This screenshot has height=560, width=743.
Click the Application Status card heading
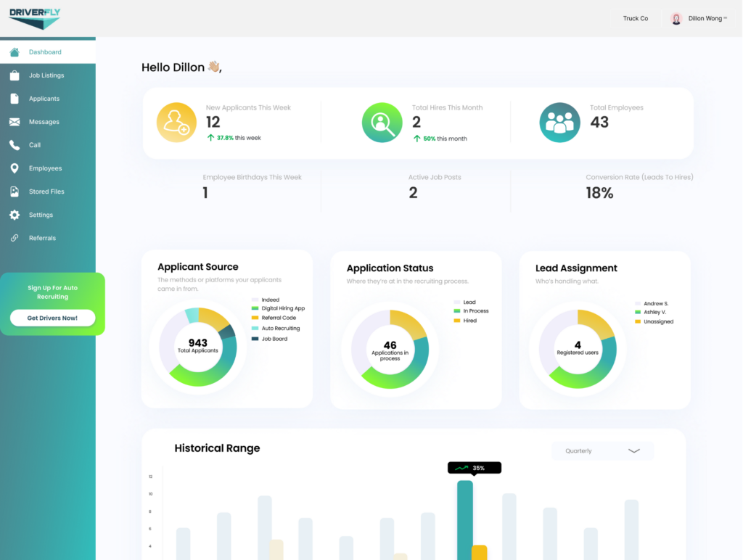click(x=390, y=268)
